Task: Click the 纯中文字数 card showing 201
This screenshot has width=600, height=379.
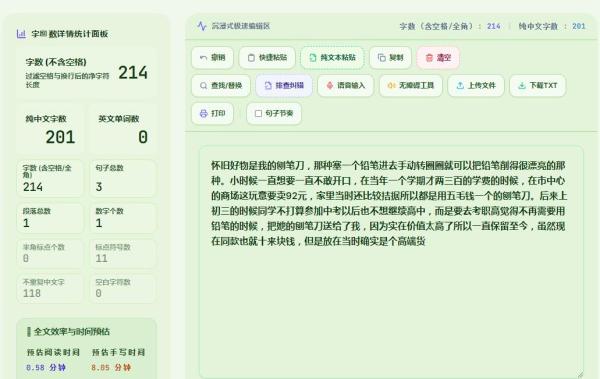Action: pos(50,129)
